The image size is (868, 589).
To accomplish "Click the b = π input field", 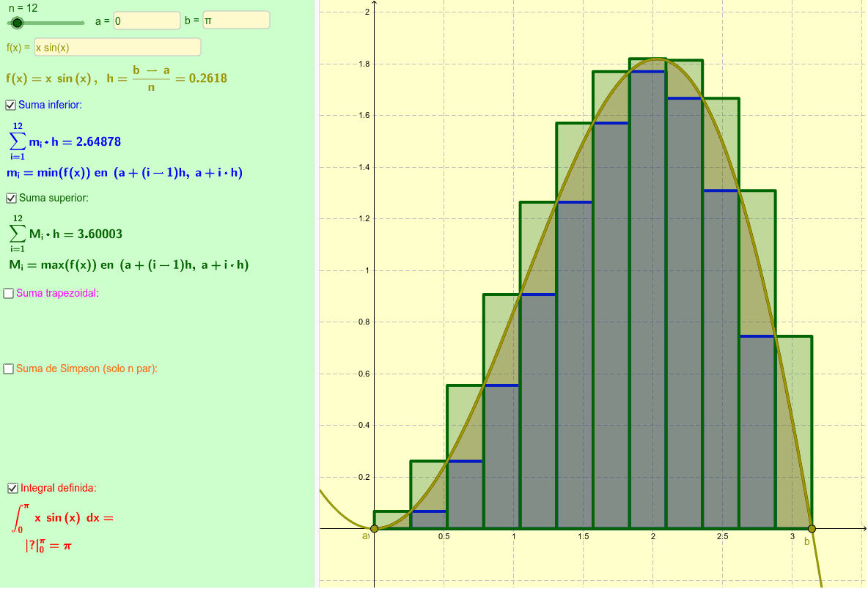I will [x=236, y=20].
